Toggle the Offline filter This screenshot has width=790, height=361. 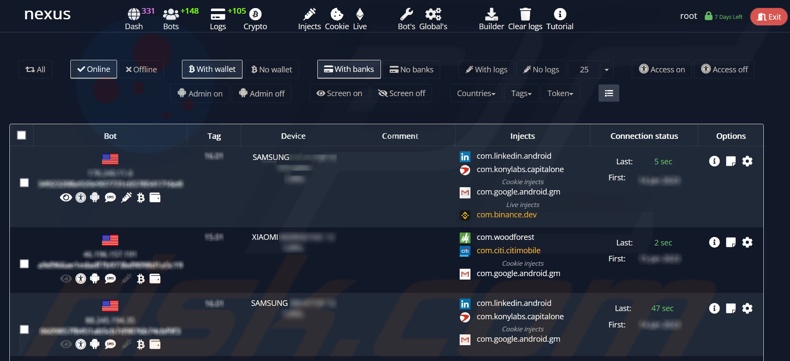tap(141, 69)
